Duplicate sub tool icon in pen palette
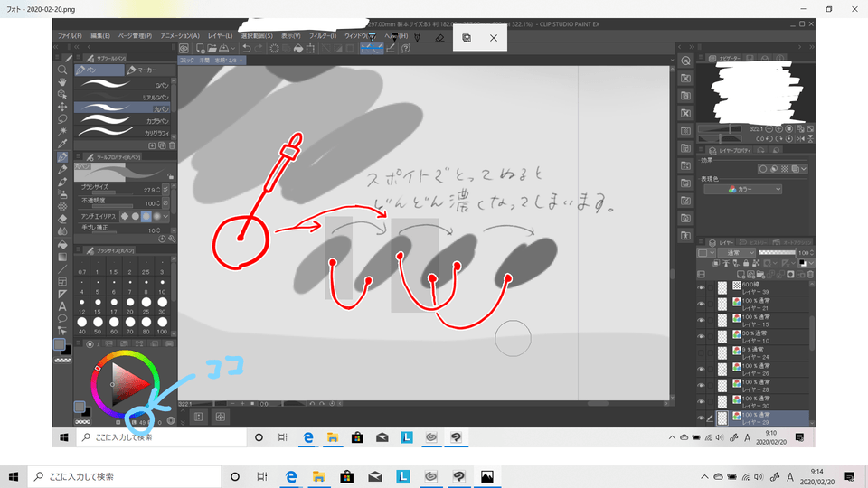Image resolution: width=868 pixels, height=488 pixels. [162, 145]
